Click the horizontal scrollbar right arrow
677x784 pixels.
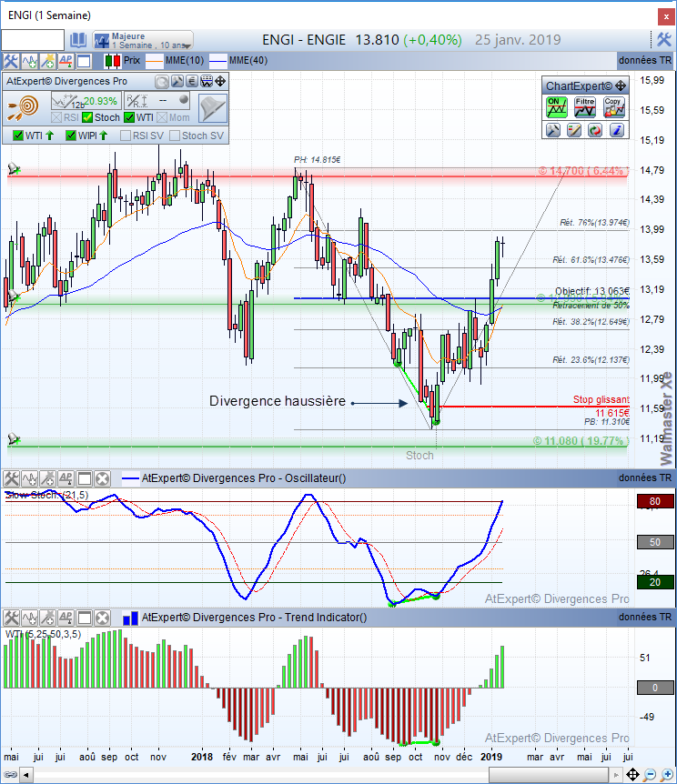(616, 776)
